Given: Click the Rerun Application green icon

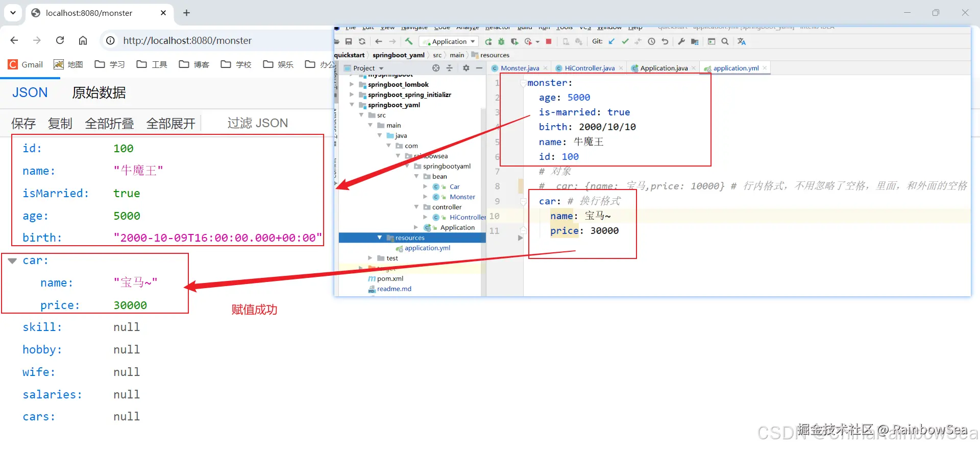Looking at the screenshot, I should (488, 41).
